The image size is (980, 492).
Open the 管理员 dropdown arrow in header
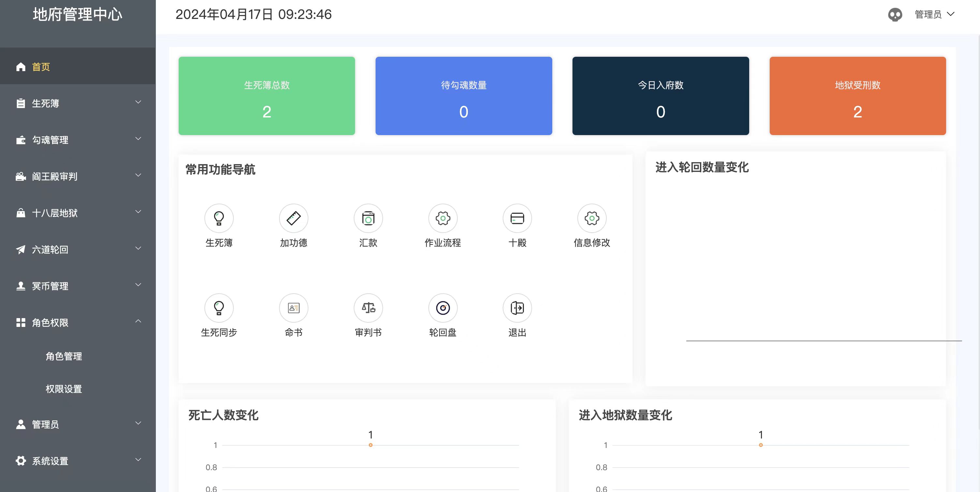click(951, 14)
